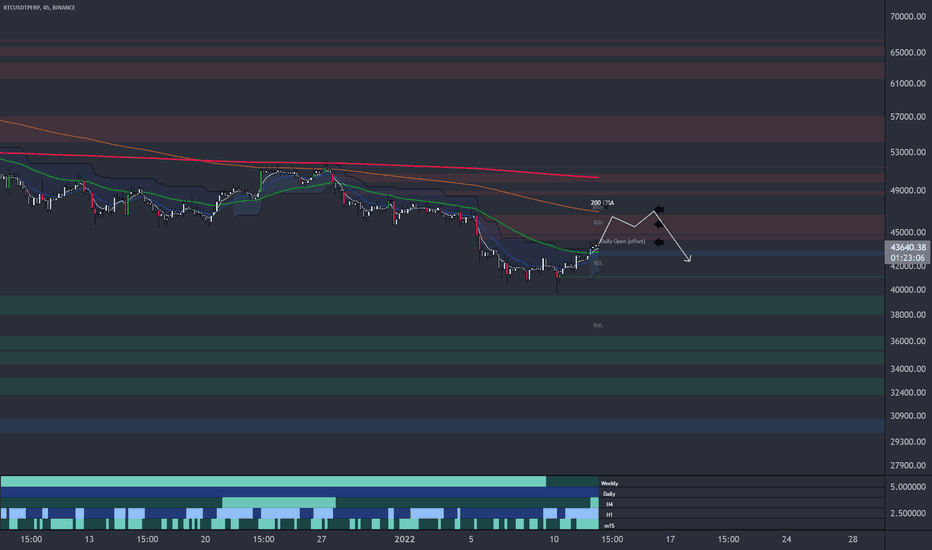Click the 27900.00 price scale value
This screenshot has height=550, width=932.
[x=908, y=466]
